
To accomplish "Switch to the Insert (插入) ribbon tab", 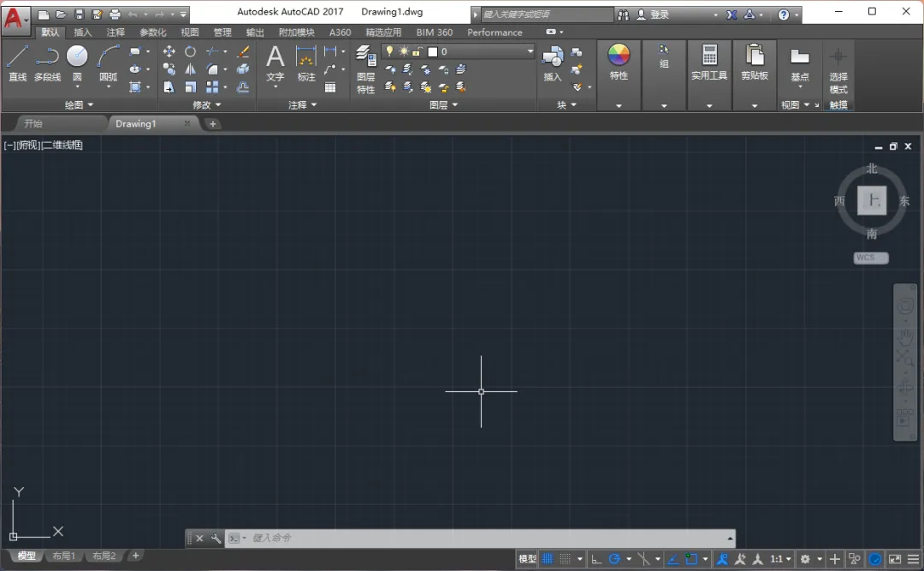I will [82, 33].
